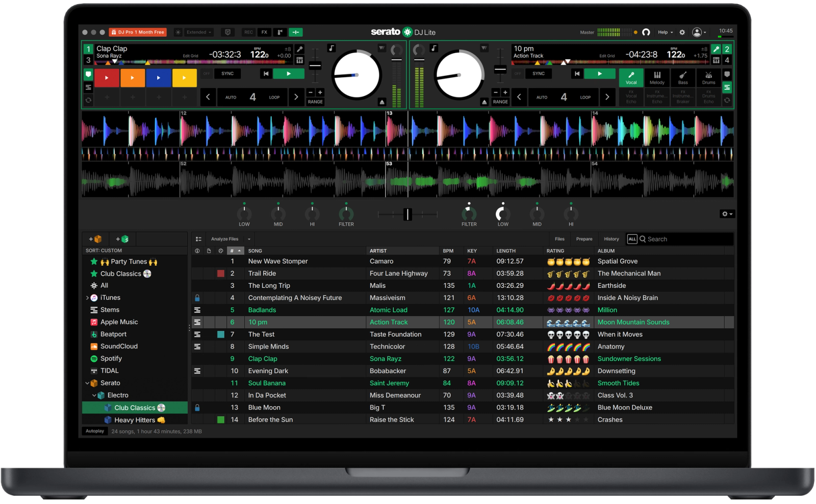This screenshot has width=816, height=504.
Task: Open the user account dropdown
Action: point(699,32)
